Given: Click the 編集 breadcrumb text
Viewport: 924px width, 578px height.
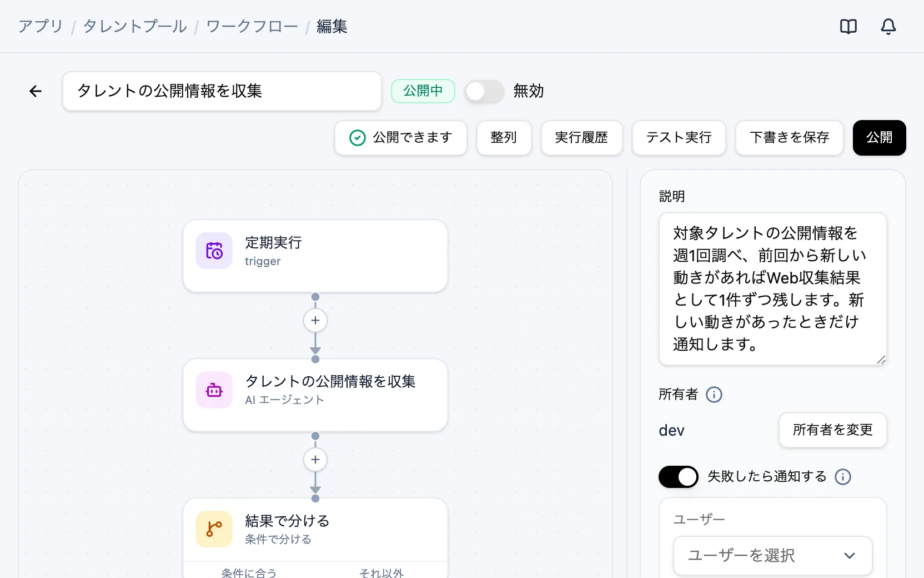Looking at the screenshot, I should pos(332,27).
